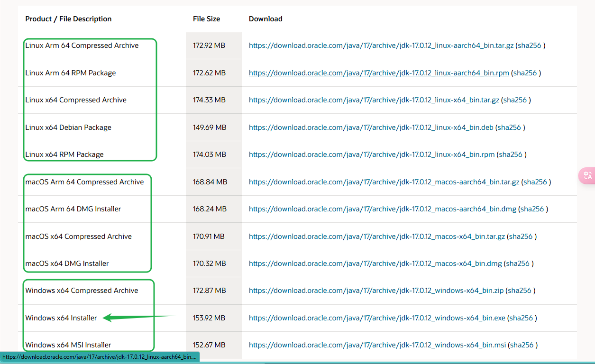
Task: Download the macOS aarch64 tar.gz archive
Action: (x=384, y=182)
